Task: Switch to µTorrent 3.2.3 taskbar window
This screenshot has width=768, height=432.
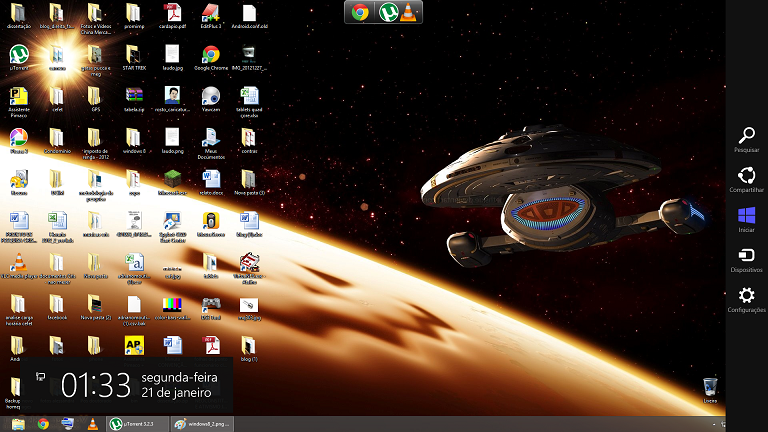Action: (138, 424)
